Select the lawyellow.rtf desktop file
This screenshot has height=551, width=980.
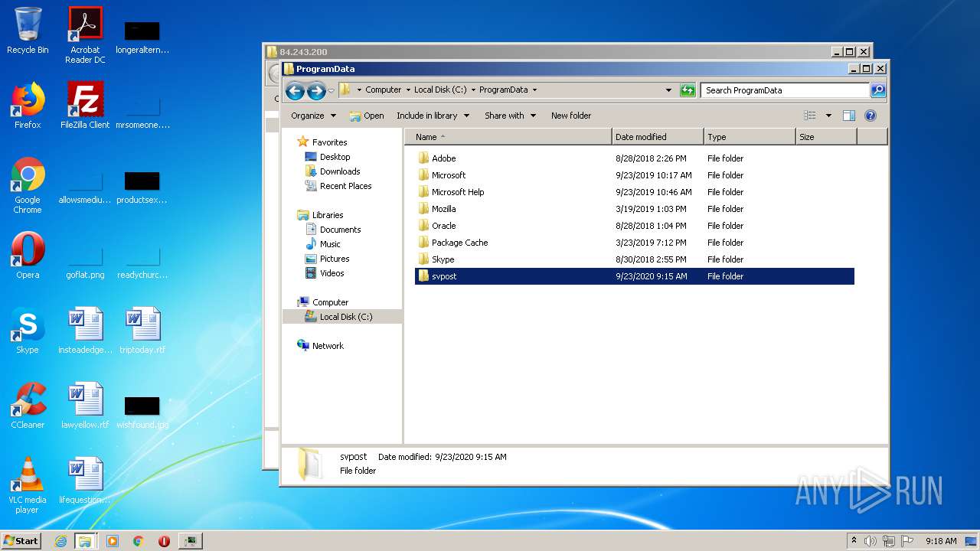[x=85, y=406]
